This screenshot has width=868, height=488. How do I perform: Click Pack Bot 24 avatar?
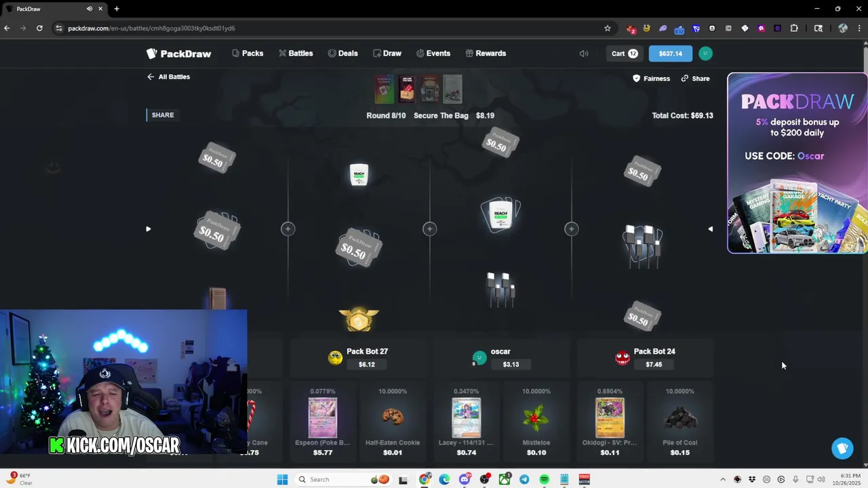[623, 358]
